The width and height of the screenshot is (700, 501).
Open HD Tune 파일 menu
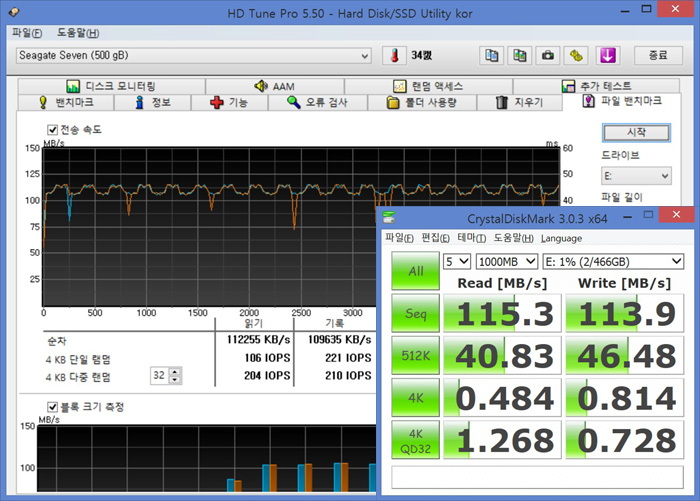tap(27, 33)
